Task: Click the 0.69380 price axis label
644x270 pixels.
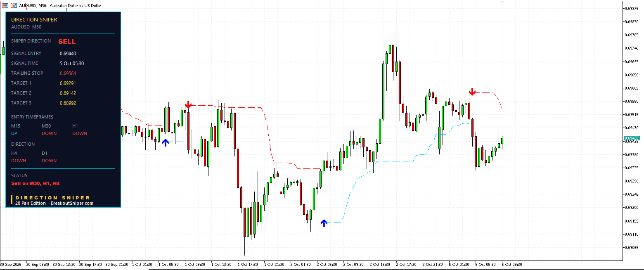Action: click(632, 154)
